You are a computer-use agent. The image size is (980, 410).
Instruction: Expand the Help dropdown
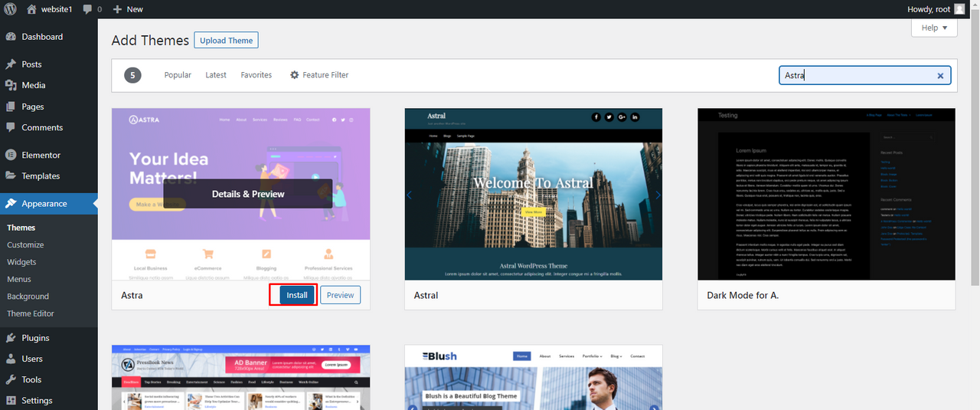[934, 28]
